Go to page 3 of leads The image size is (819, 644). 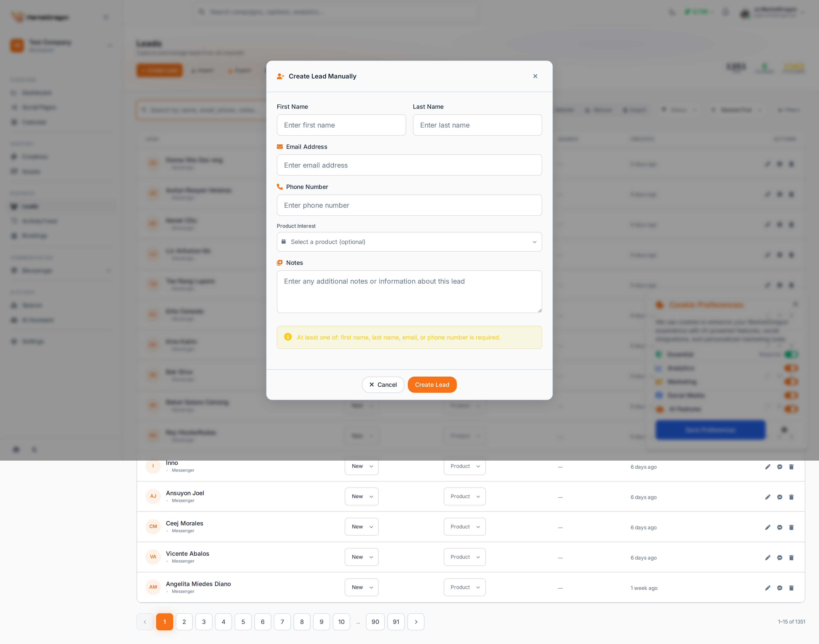click(x=204, y=622)
